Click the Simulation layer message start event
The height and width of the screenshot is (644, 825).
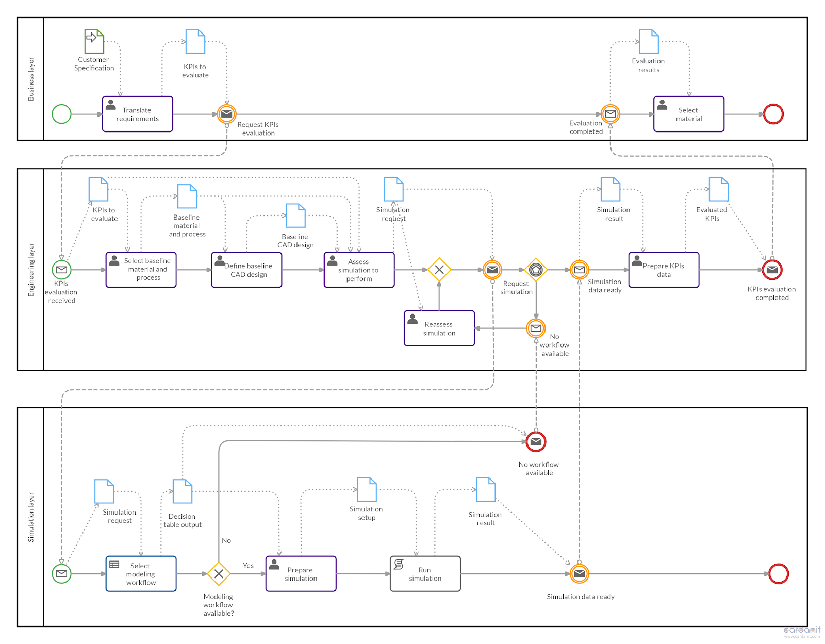coord(61,574)
